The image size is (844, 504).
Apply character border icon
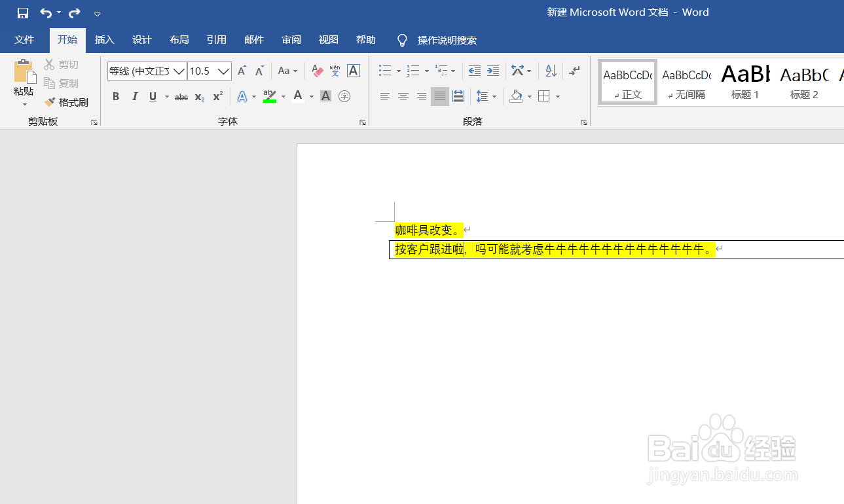coord(354,71)
